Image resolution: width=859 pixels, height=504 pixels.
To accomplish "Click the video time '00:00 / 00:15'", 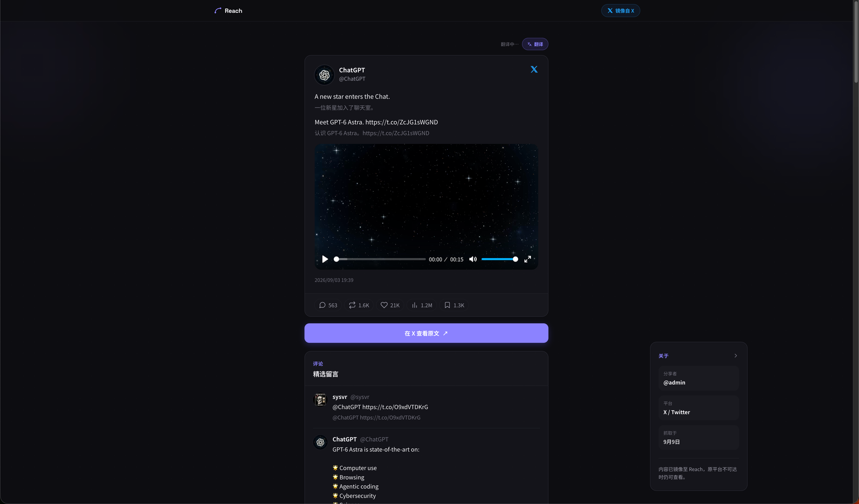I will [x=446, y=260].
